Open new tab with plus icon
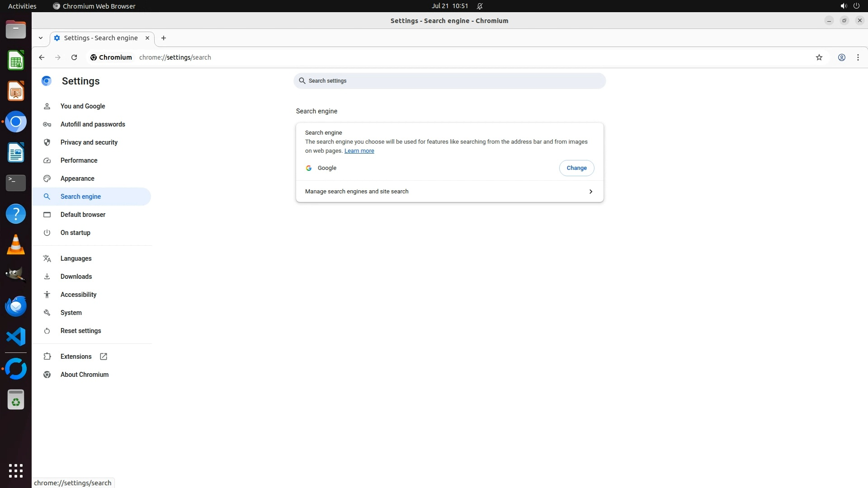 164,38
